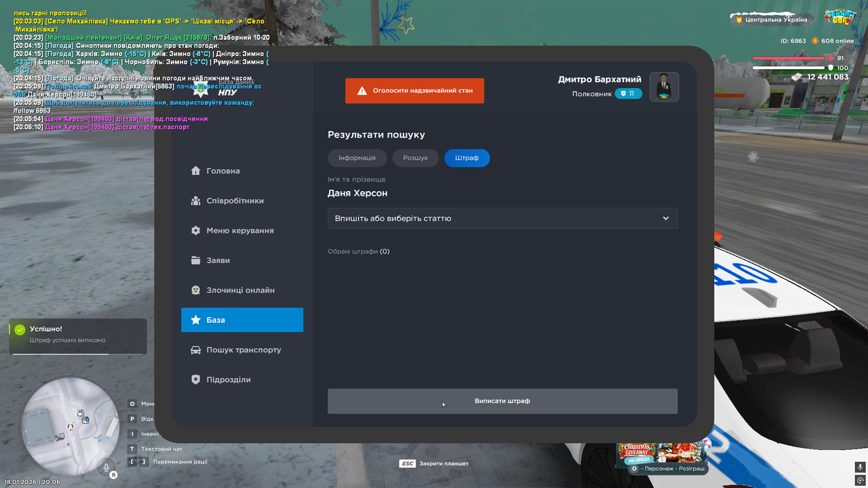The image size is (868, 488).
Task: Click the Виписати штраф button
Action: 502,401
